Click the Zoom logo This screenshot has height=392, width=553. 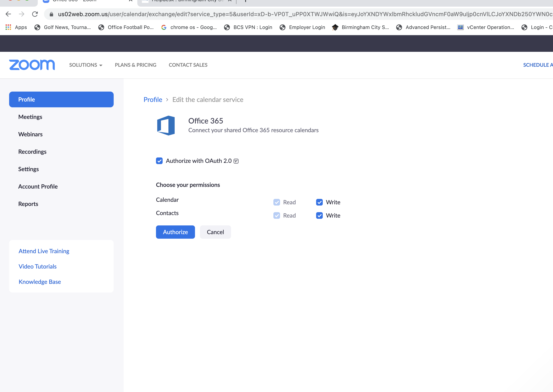[x=32, y=65]
